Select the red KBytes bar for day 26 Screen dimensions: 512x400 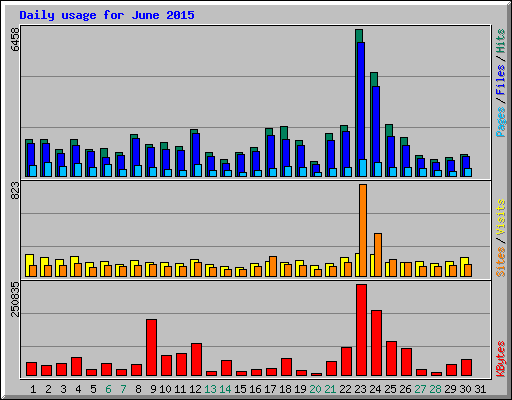pos(406,362)
